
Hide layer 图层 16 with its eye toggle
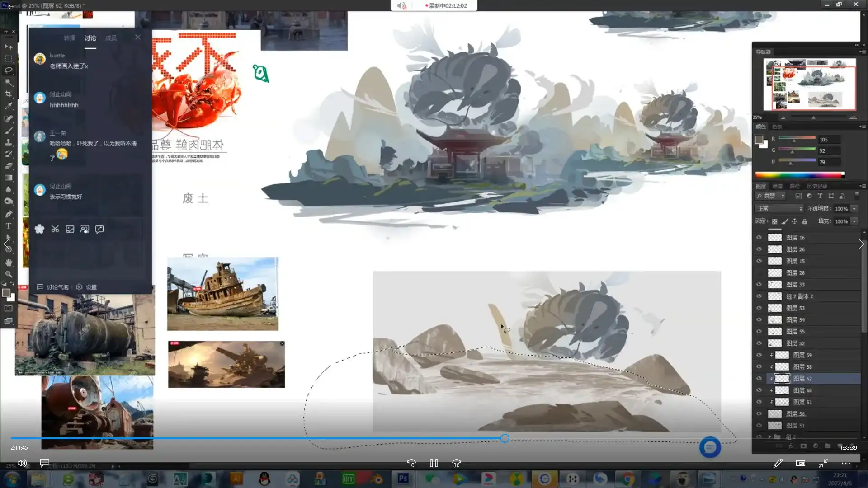coord(759,237)
